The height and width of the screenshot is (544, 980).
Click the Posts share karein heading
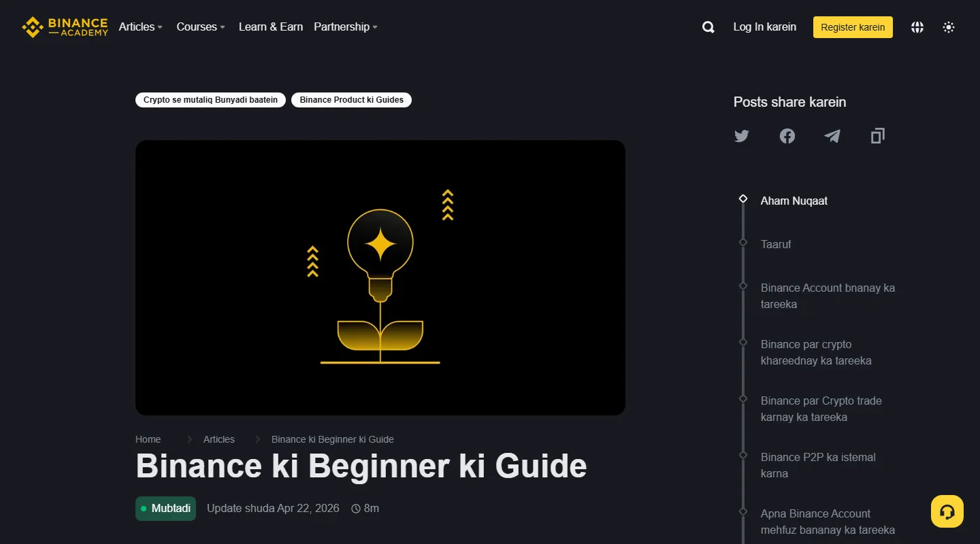[790, 102]
